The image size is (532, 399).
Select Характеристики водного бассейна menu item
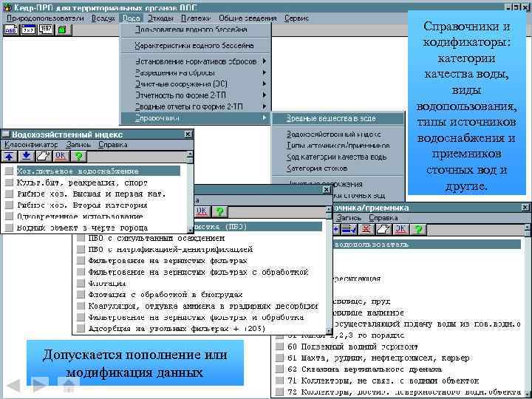pyautogui.click(x=197, y=46)
